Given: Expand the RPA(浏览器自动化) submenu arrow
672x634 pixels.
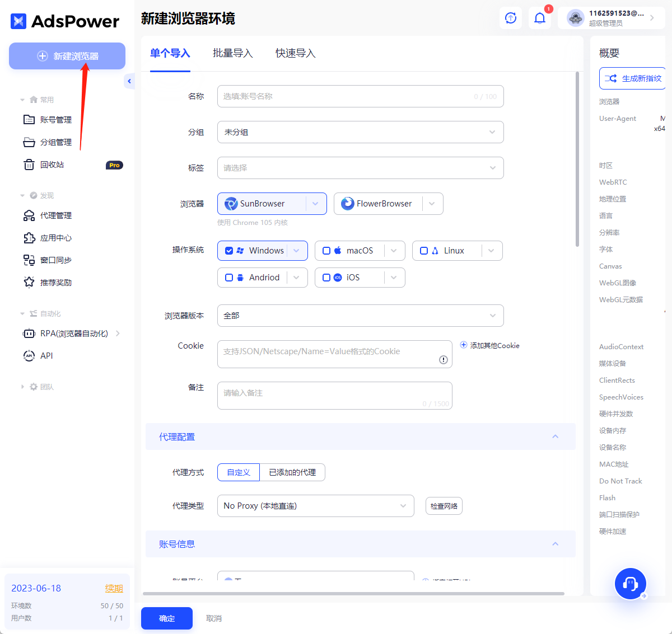Looking at the screenshot, I should tap(118, 334).
